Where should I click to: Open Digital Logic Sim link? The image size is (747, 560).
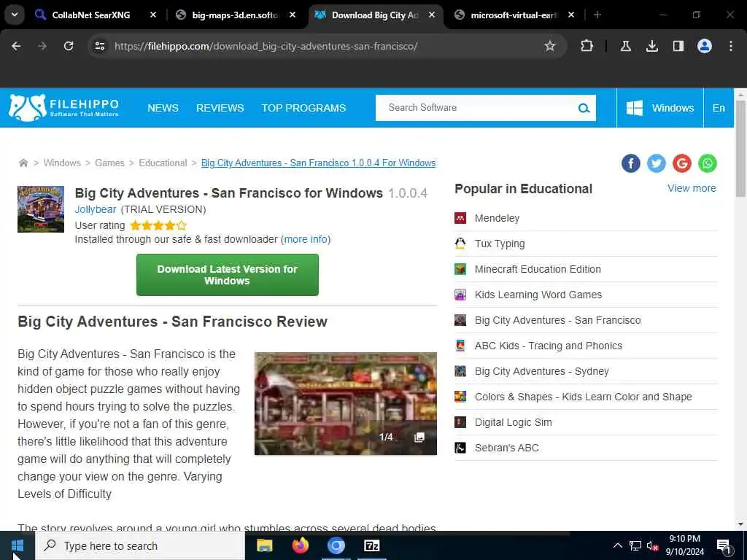(513, 422)
